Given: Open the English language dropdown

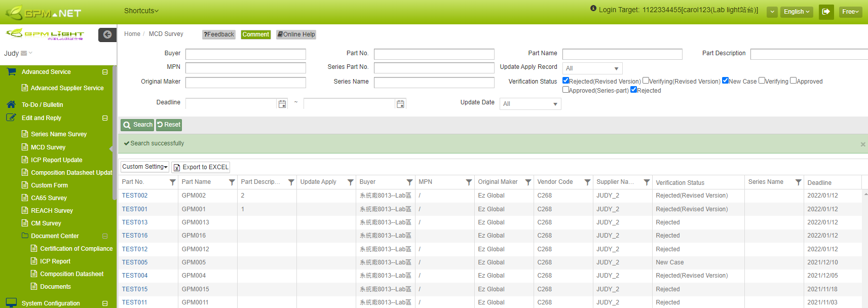Looking at the screenshot, I should click(797, 12).
